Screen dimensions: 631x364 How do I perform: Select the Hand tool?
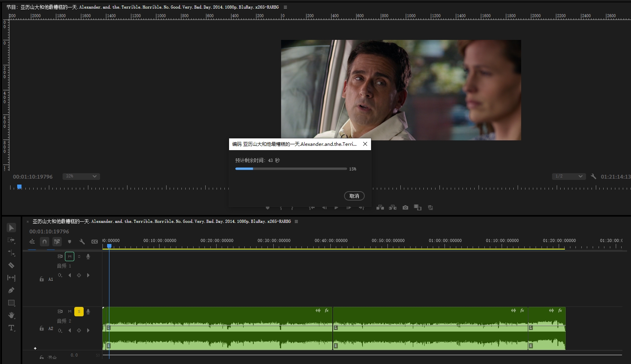click(11, 315)
